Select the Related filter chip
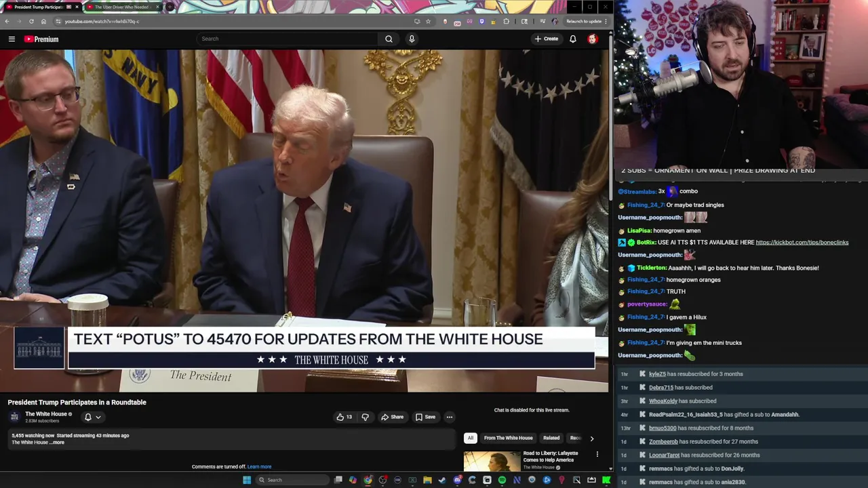 click(551, 438)
